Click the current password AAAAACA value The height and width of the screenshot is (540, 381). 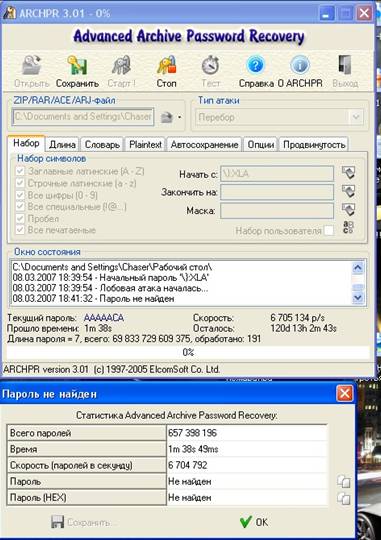pos(104,318)
